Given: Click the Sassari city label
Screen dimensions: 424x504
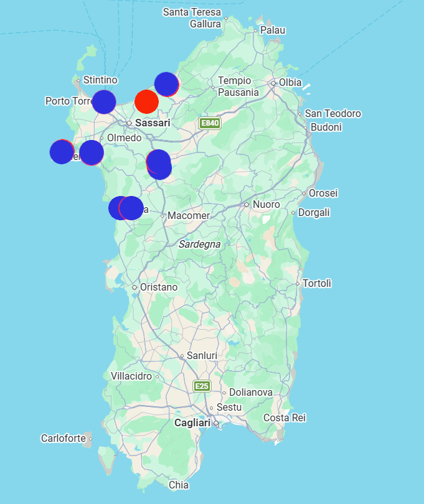Looking at the screenshot, I should [153, 123].
